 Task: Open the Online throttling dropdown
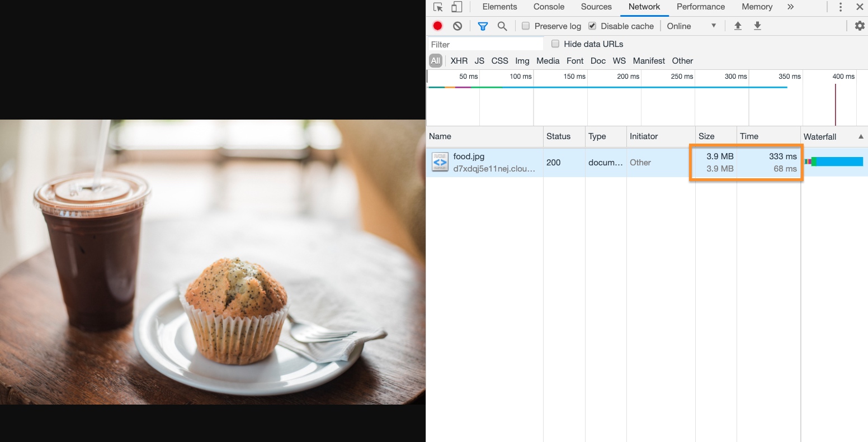click(x=691, y=26)
